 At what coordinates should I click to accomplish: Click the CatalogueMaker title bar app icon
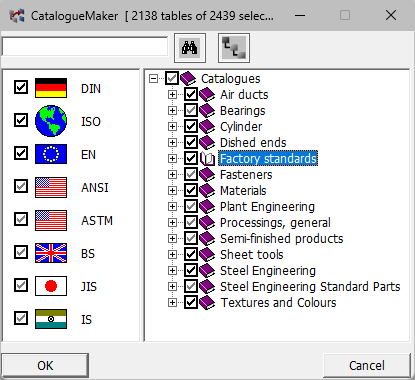point(17,16)
